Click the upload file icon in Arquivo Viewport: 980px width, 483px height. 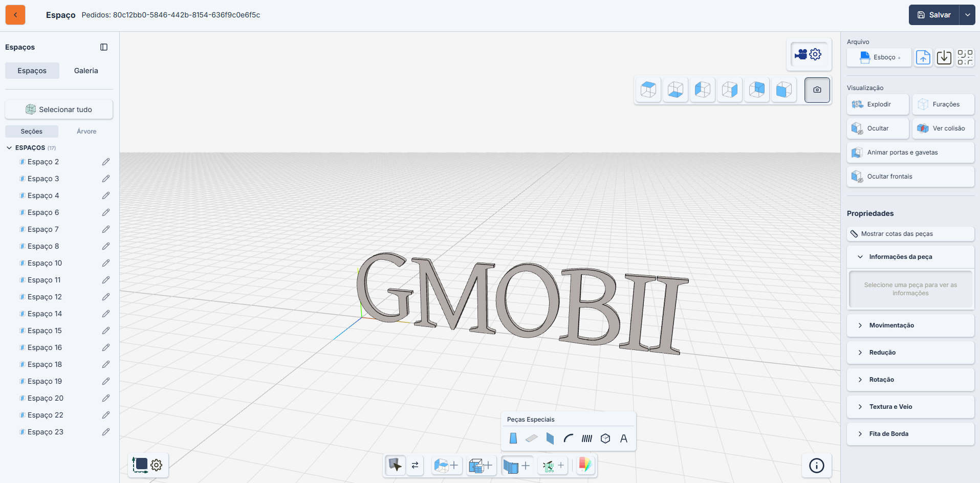point(923,57)
